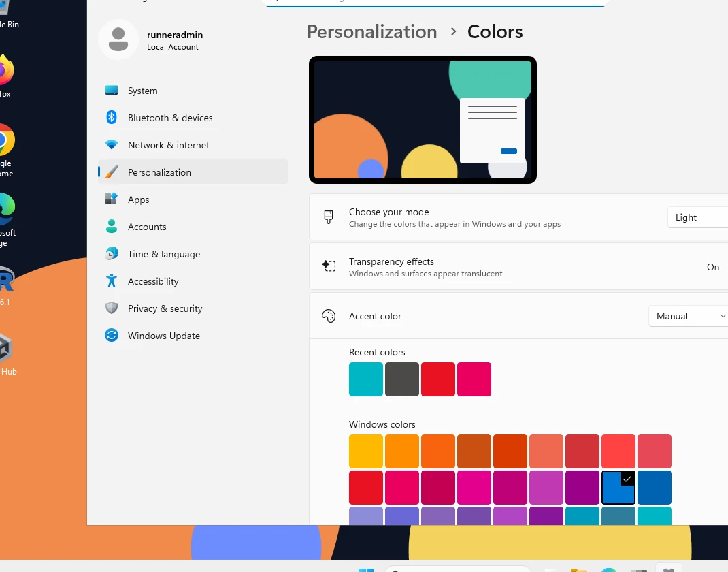
Task: Select Personalization in the sidebar
Action: click(193, 172)
